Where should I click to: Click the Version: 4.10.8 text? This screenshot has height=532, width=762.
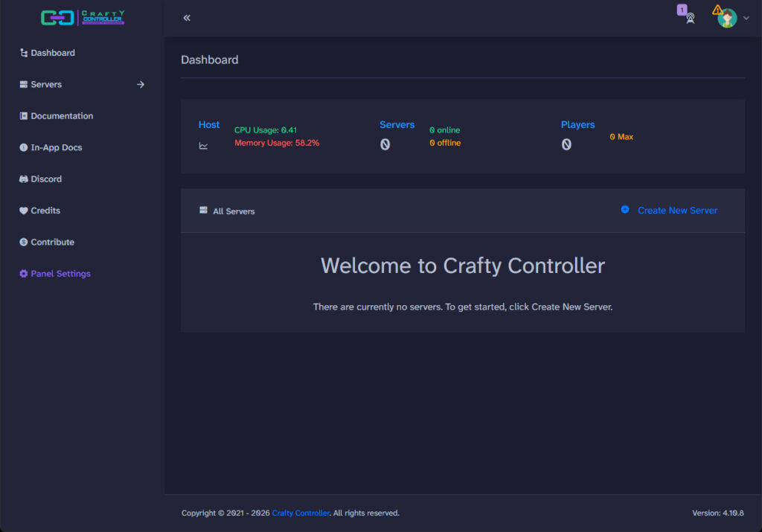coord(718,513)
